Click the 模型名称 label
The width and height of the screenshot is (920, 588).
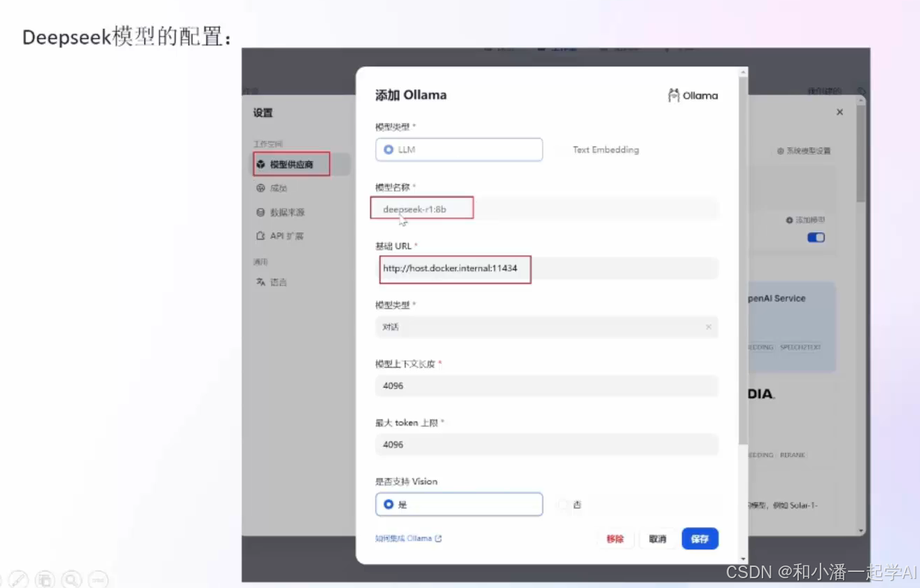392,187
